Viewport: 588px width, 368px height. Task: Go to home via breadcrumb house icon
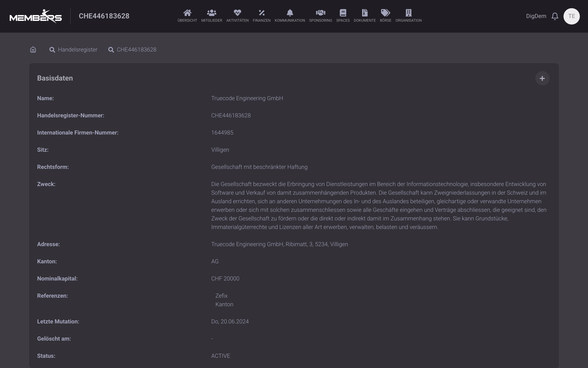[x=33, y=50]
